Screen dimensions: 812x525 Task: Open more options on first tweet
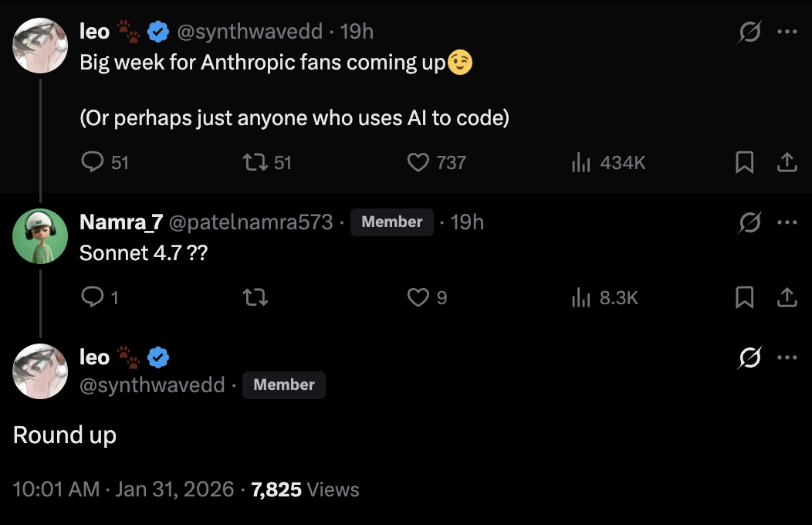click(x=787, y=32)
